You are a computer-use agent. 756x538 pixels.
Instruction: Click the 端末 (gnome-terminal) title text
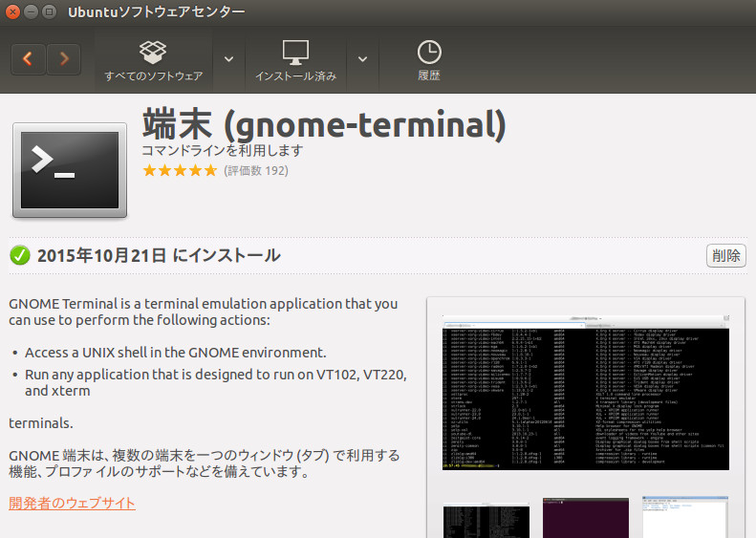tap(324, 124)
